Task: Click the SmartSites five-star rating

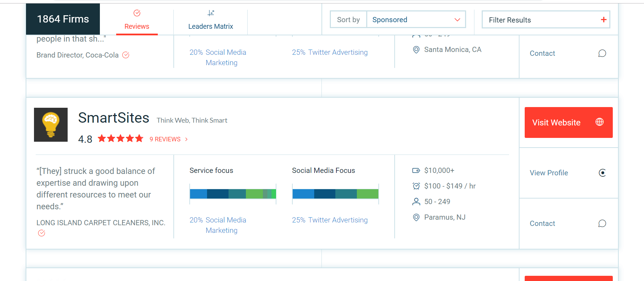Action: click(x=120, y=139)
